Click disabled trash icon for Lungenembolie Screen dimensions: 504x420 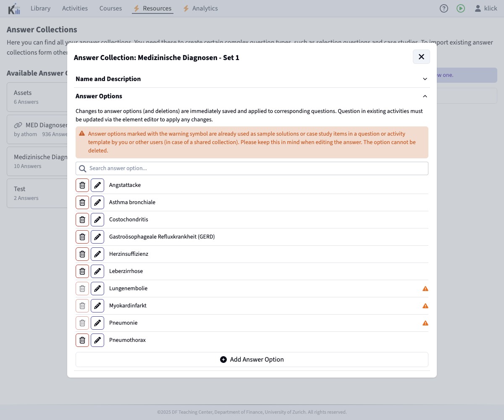point(82,289)
